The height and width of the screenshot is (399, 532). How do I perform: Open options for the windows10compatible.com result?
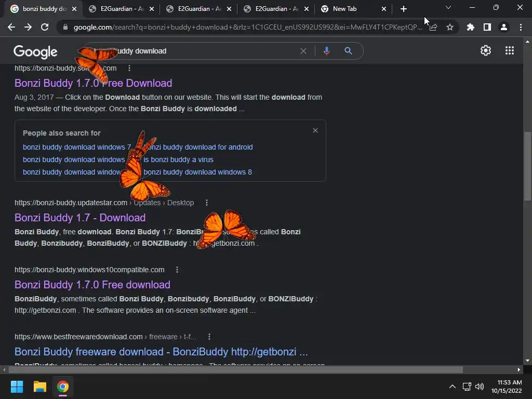[177, 270]
